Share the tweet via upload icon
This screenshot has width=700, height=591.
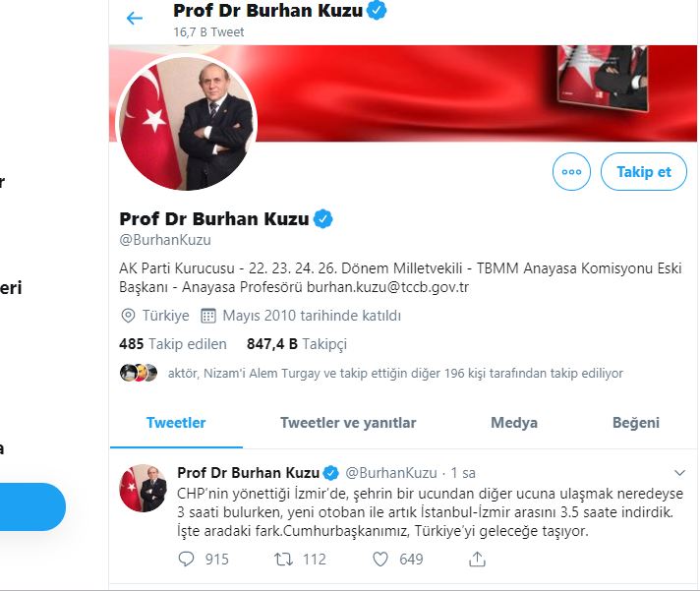coord(477,559)
